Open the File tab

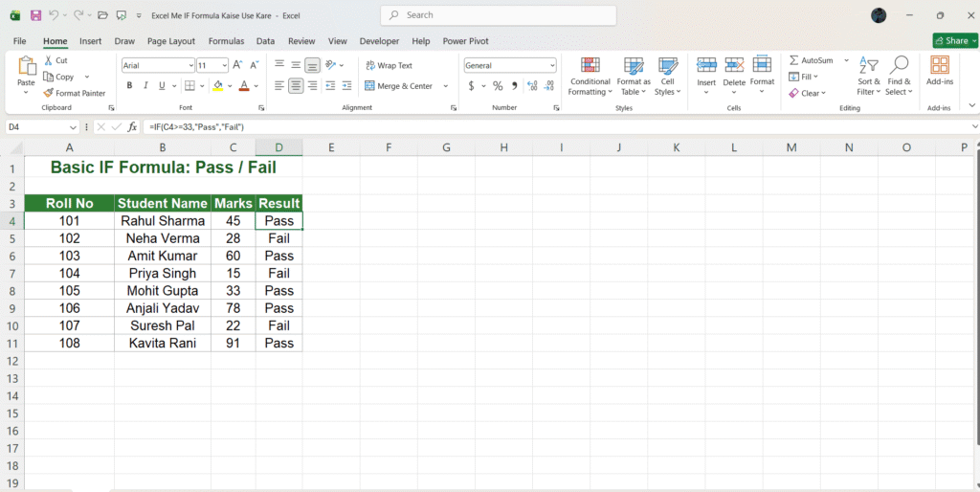pyautogui.click(x=19, y=41)
